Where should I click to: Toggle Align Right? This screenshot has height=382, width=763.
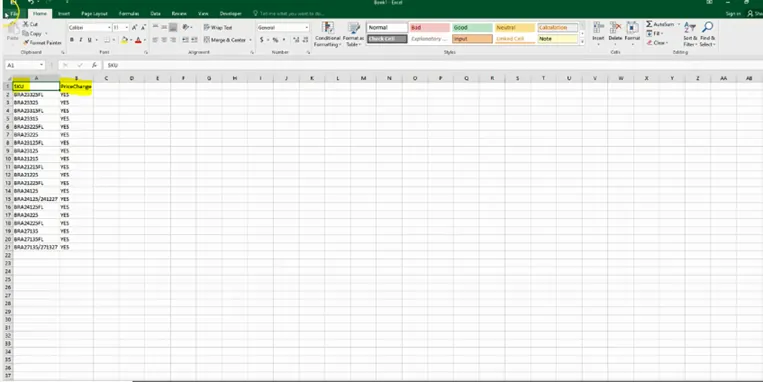point(173,40)
